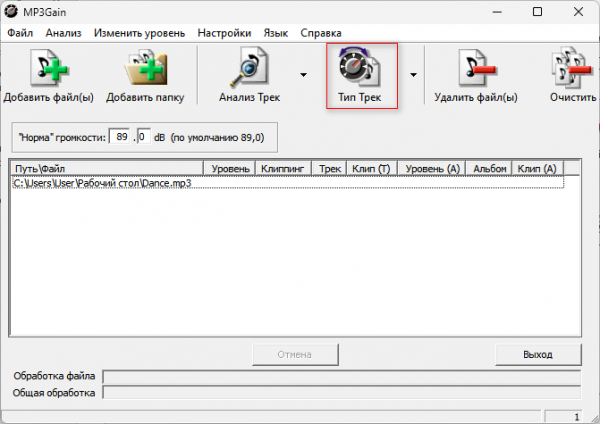Maximize the MP3Gain window
The width and height of the screenshot is (600, 424).
537,12
